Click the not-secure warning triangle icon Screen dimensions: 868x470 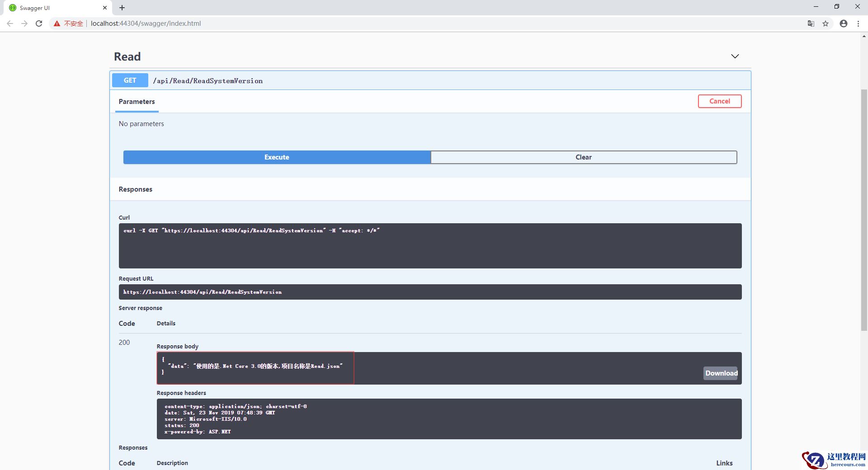click(x=57, y=23)
